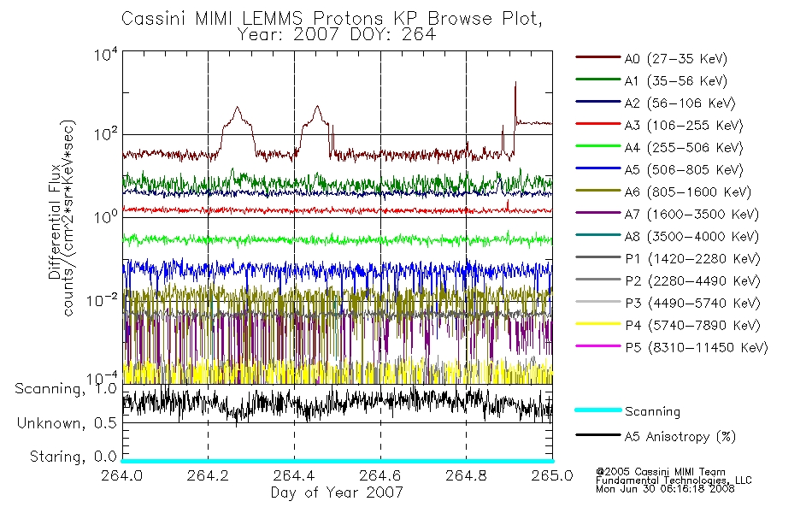Click the bright green A4 legend line
Screen dimensions: 812x513
pos(597,146)
